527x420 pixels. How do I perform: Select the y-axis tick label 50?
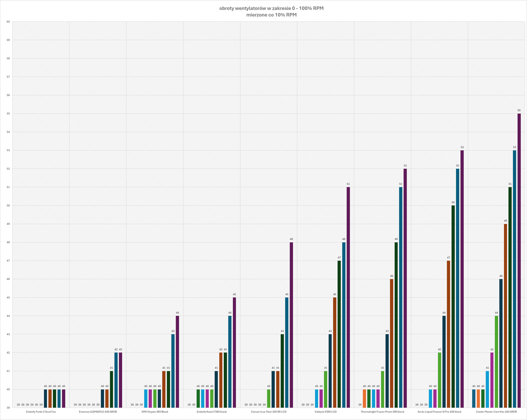pos(8,205)
